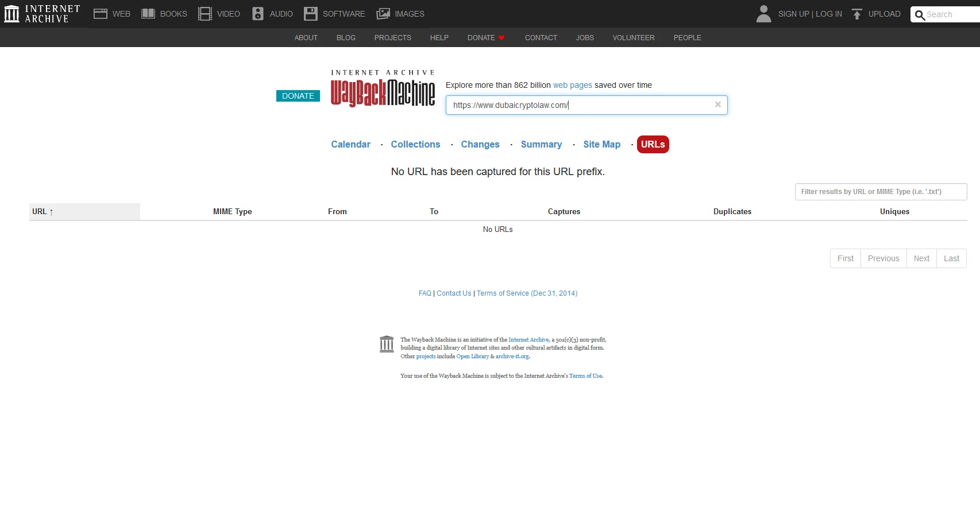Click the SIGN UP link
Viewport: 980px width, 519px height.
793,14
